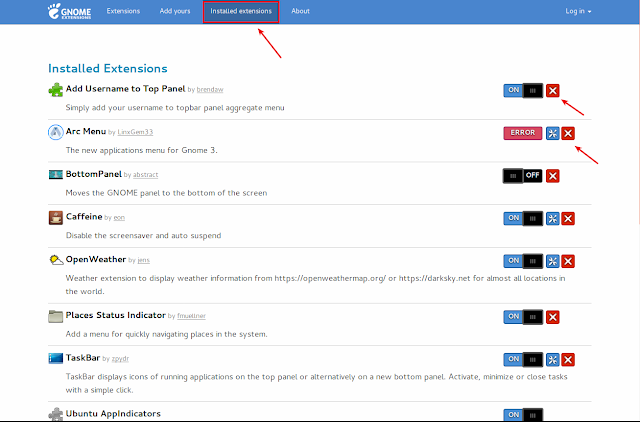Uninstall Arc Menu with red X
Screen dimensions: 640x422
tap(568, 133)
